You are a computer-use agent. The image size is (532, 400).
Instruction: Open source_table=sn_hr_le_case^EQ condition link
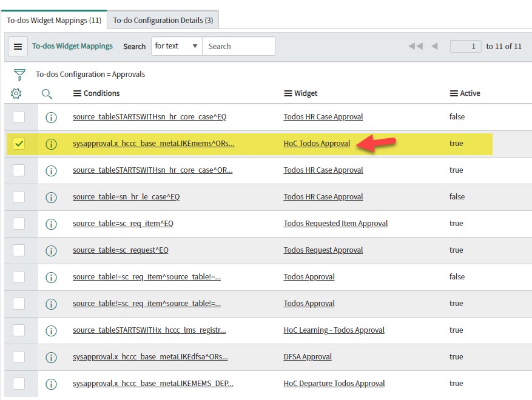126,196
